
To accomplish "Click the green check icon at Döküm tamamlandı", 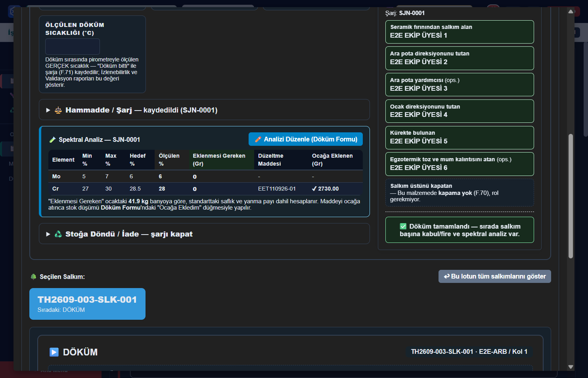I will [x=403, y=226].
